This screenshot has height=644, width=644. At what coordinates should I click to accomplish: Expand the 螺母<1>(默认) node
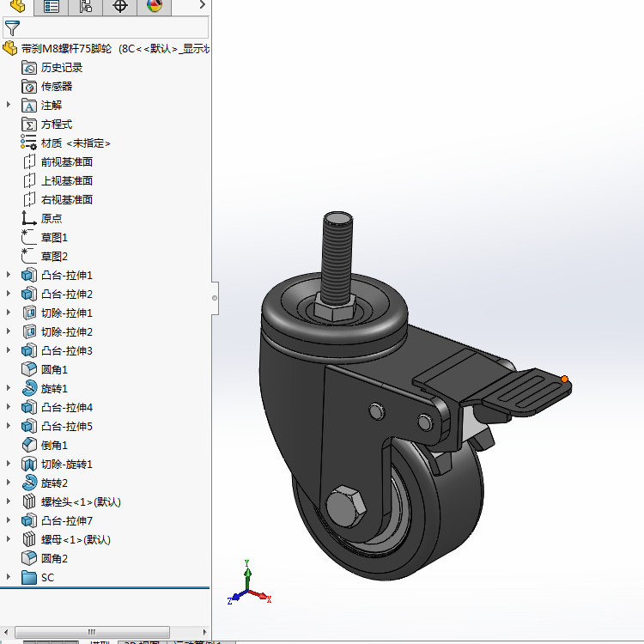9,539
